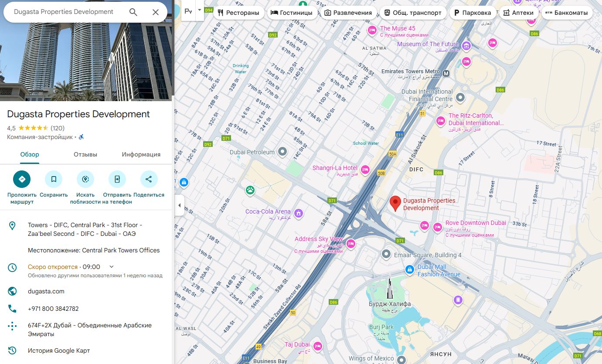Click the review count (120)
The image size is (602, 364).
(x=58, y=128)
